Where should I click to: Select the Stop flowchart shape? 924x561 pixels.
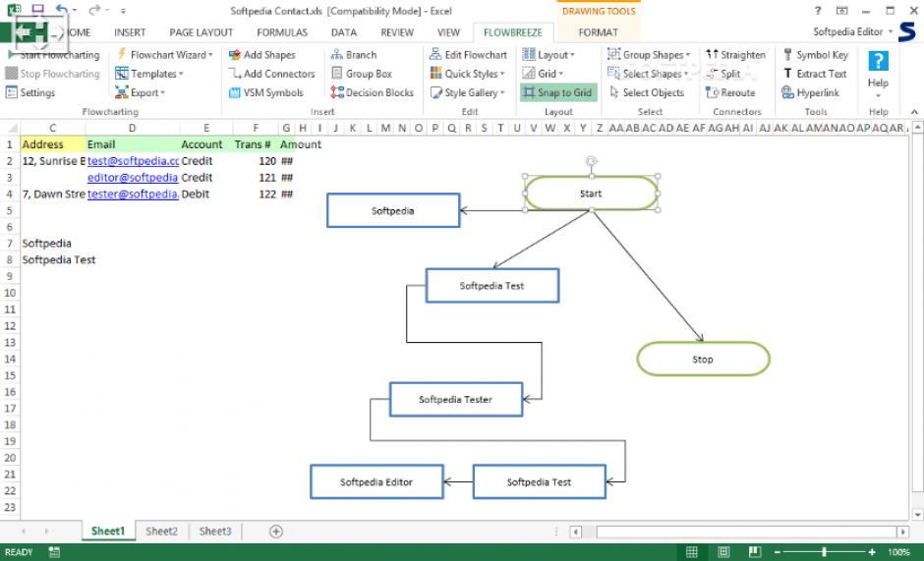(x=703, y=359)
